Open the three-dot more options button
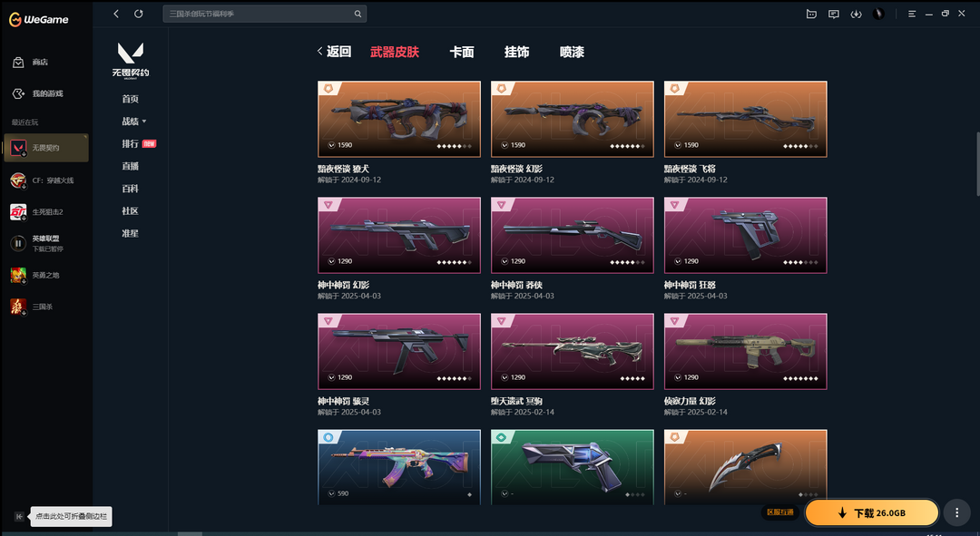Image resolution: width=980 pixels, height=536 pixels. (957, 513)
